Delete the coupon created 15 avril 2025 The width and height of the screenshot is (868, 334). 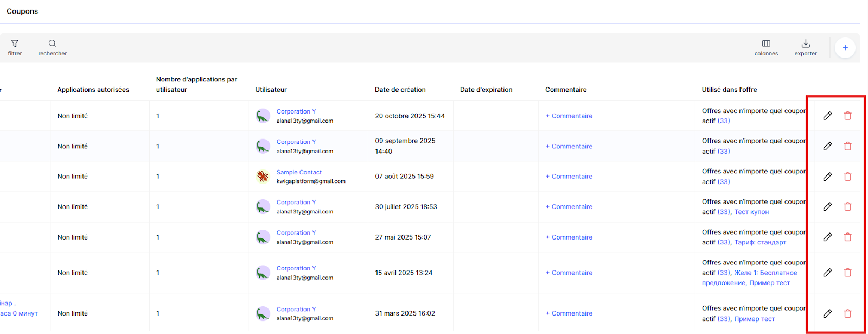[847, 273]
